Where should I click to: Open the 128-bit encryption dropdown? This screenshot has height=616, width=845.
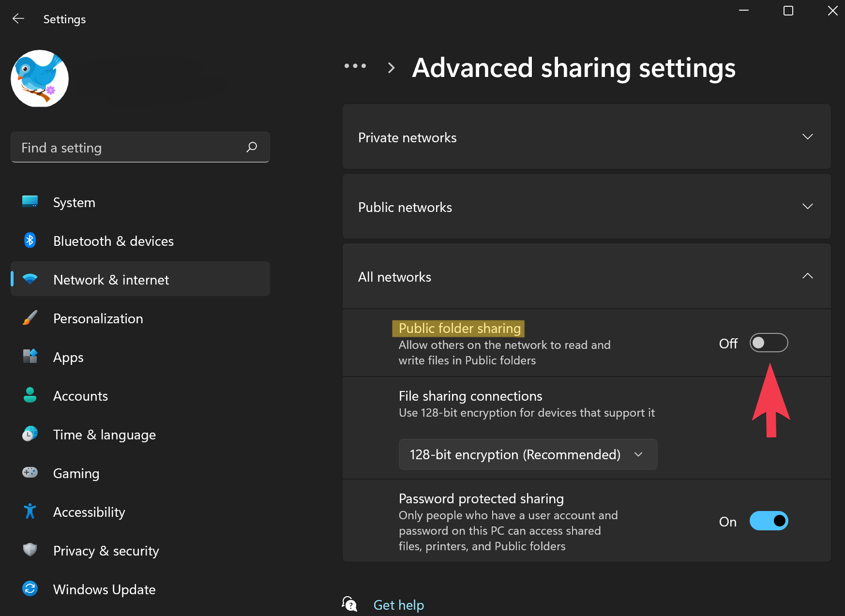(x=528, y=454)
